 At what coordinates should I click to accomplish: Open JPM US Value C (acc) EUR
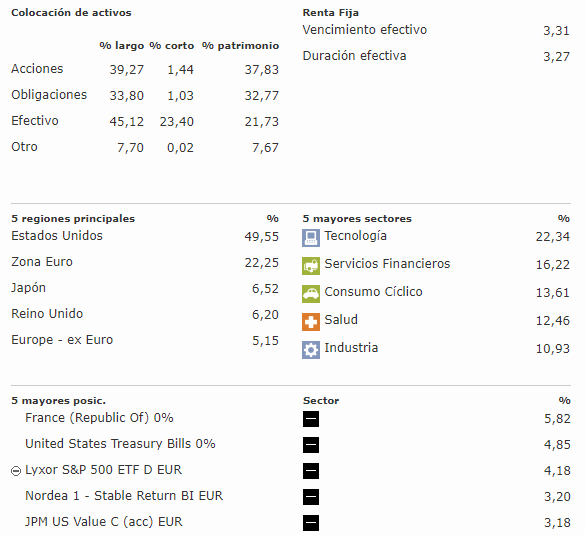pyautogui.click(x=104, y=522)
